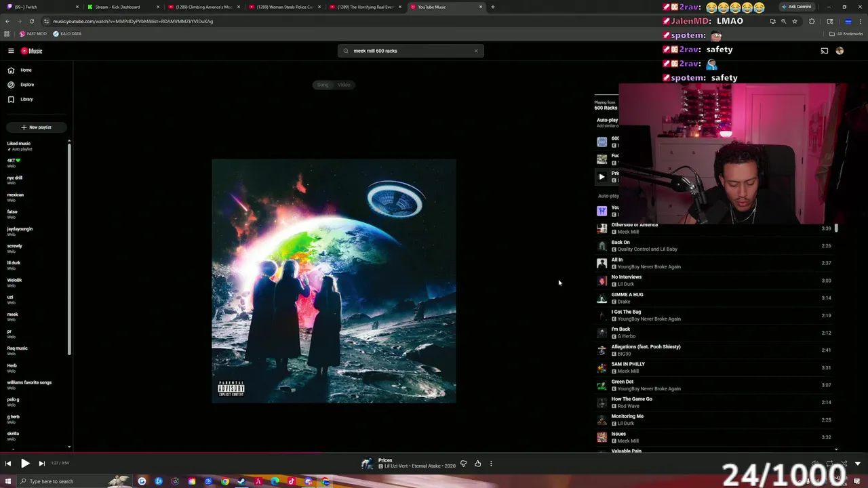Play Allegations feat. Pooh Shiesty

(x=715, y=350)
